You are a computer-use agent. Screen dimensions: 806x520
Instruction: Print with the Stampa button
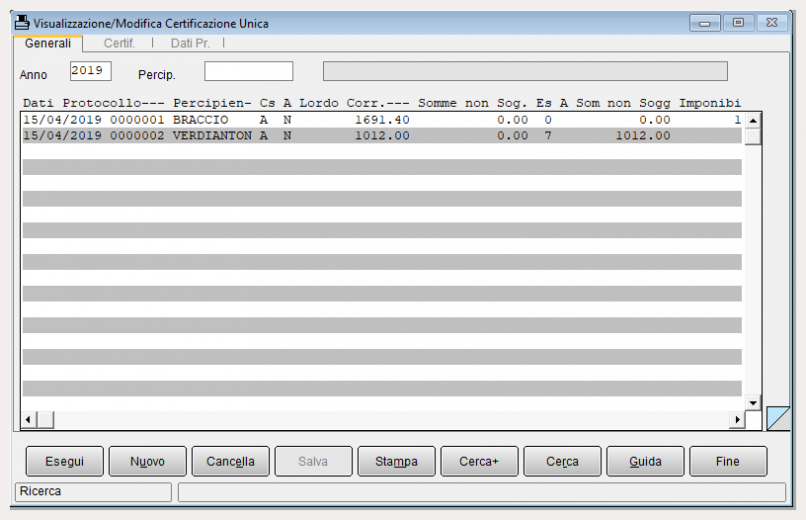tap(396, 461)
